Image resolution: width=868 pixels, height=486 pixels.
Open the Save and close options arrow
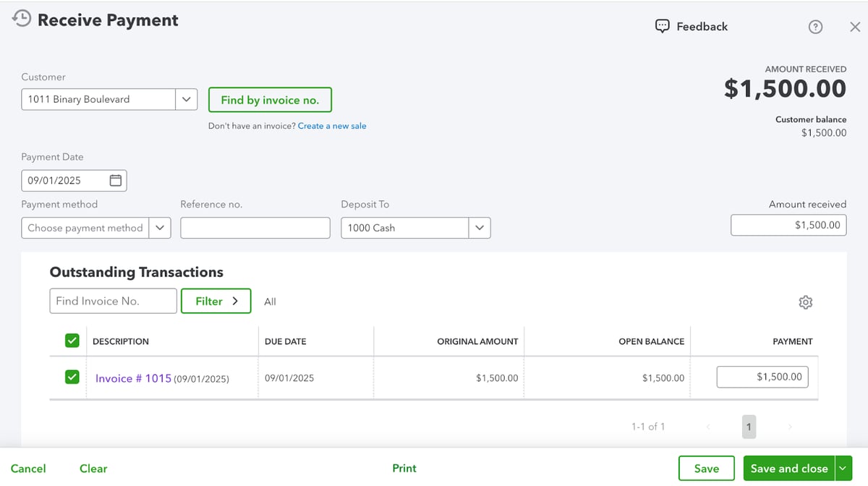(843, 469)
